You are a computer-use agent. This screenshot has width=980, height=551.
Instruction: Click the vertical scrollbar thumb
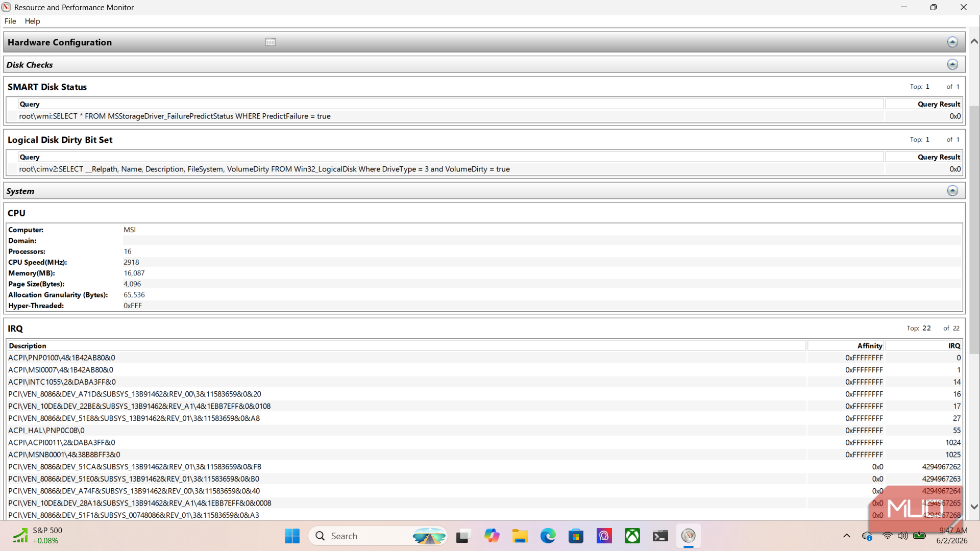tap(974, 230)
